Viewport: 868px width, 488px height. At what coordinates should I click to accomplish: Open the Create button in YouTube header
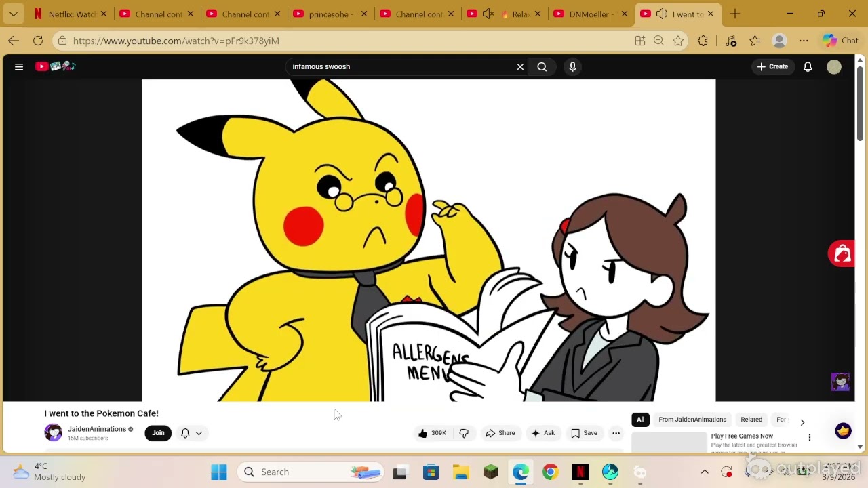(x=772, y=66)
